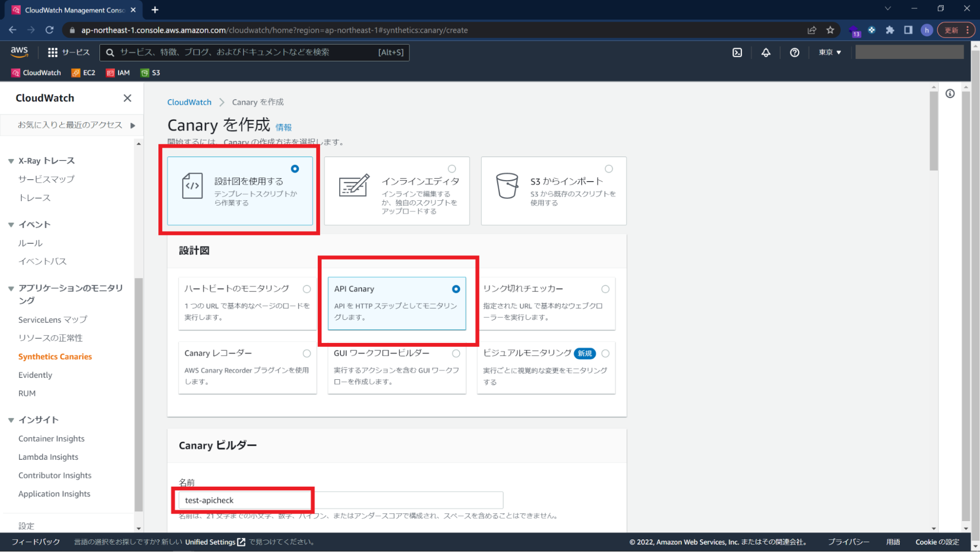The height and width of the screenshot is (552, 980).
Task: Select the インラインエディタ radio option
Action: (x=452, y=169)
